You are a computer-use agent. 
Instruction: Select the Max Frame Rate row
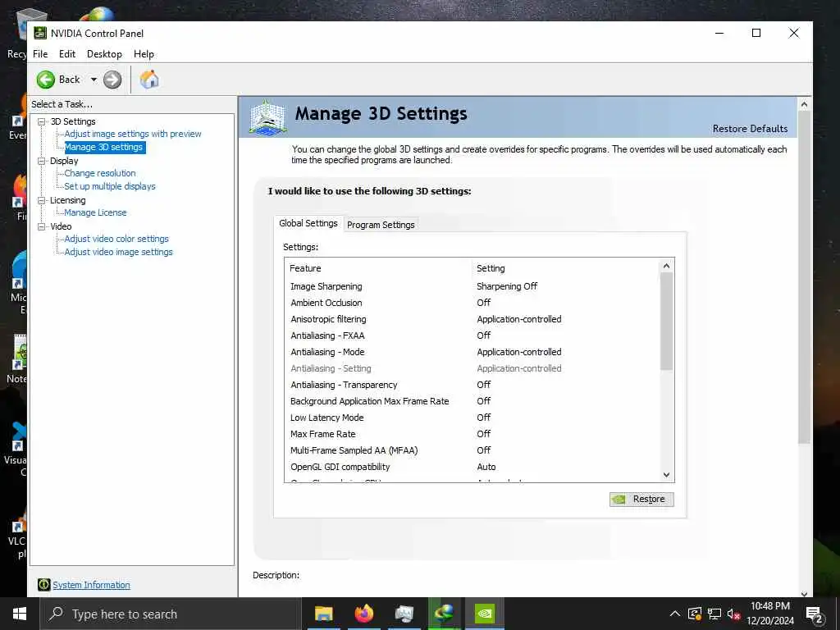473,434
